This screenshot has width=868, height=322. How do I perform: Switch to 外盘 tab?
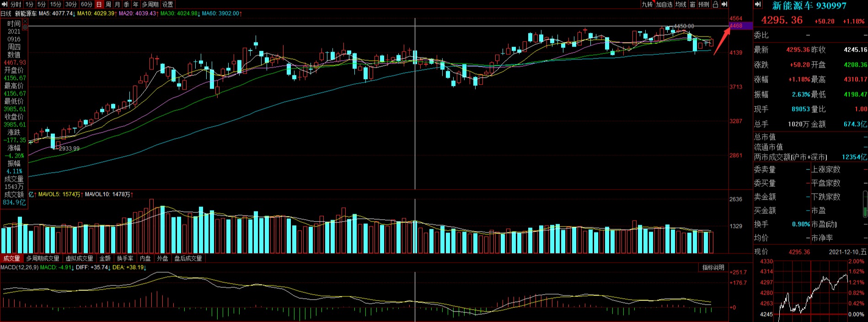pyautogui.click(x=163, y=259)
